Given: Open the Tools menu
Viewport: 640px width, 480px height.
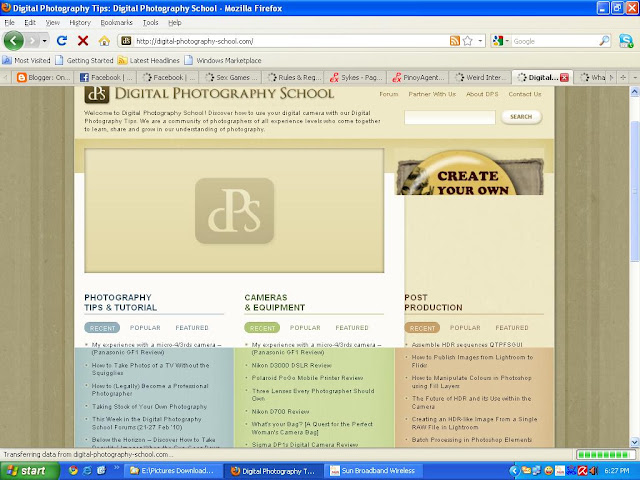Looking at the screenshot, I should pos(151,22).
